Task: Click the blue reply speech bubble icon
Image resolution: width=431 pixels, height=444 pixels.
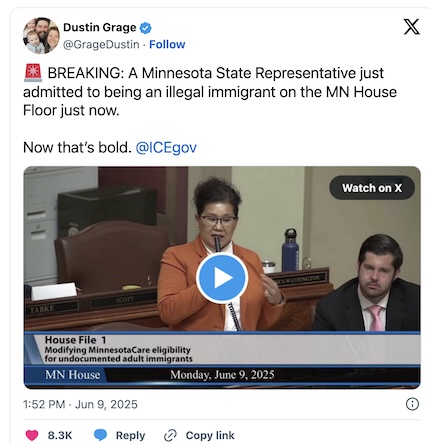Action: pos(100,435)
